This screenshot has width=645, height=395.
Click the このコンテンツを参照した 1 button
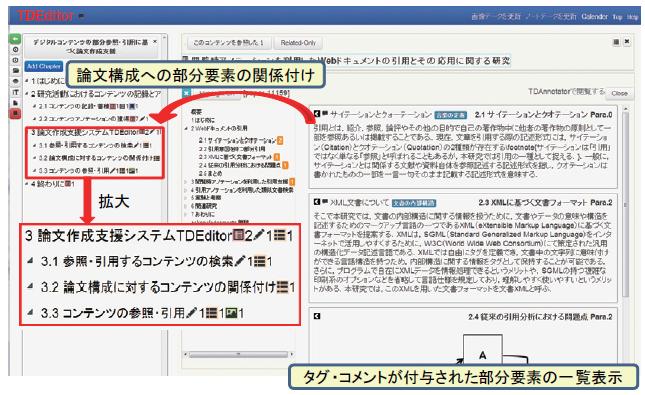(x=228, y=43)
